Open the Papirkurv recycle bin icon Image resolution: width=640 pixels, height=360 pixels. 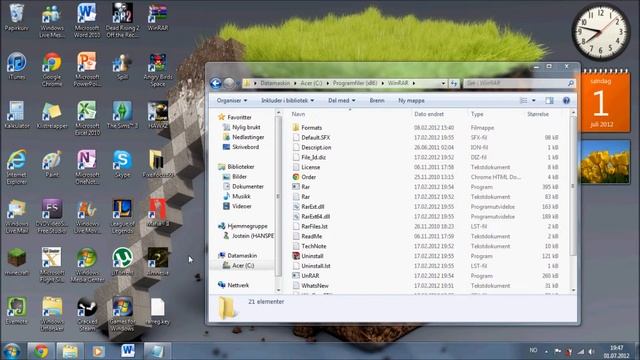click(17, 17)
